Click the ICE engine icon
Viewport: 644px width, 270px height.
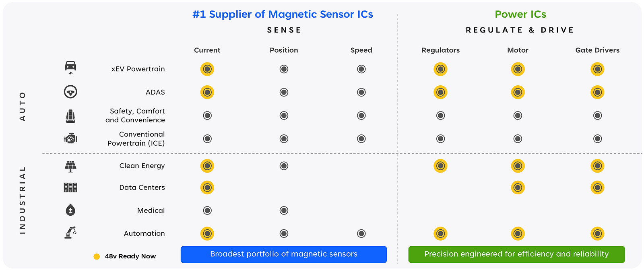(70, 139)
